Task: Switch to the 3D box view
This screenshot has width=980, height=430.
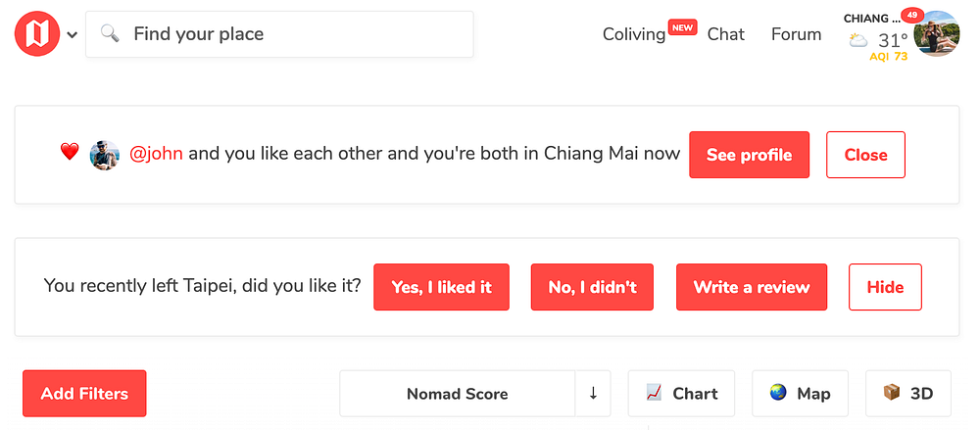Action: 908,394
